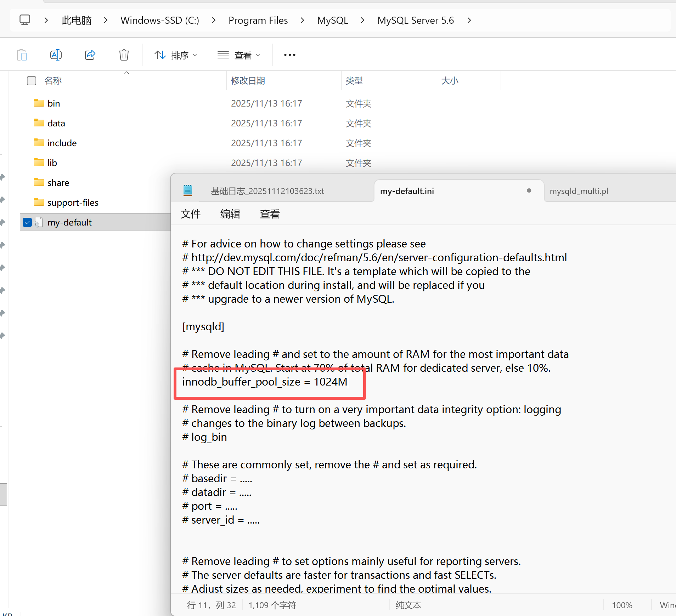The height and width of the screenshot is (616, 676).
Task: Open the 文件 menu in Notepad
Action: tap(191, 214)
